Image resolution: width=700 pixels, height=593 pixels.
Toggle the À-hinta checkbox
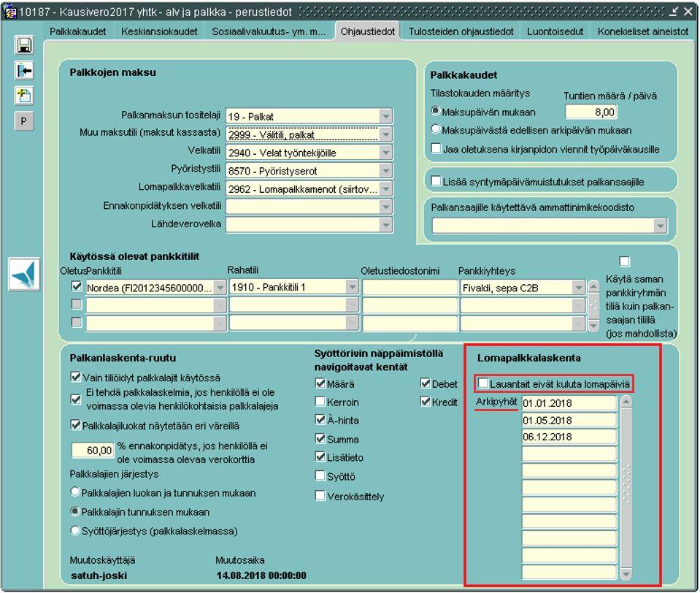pos(320,420)
